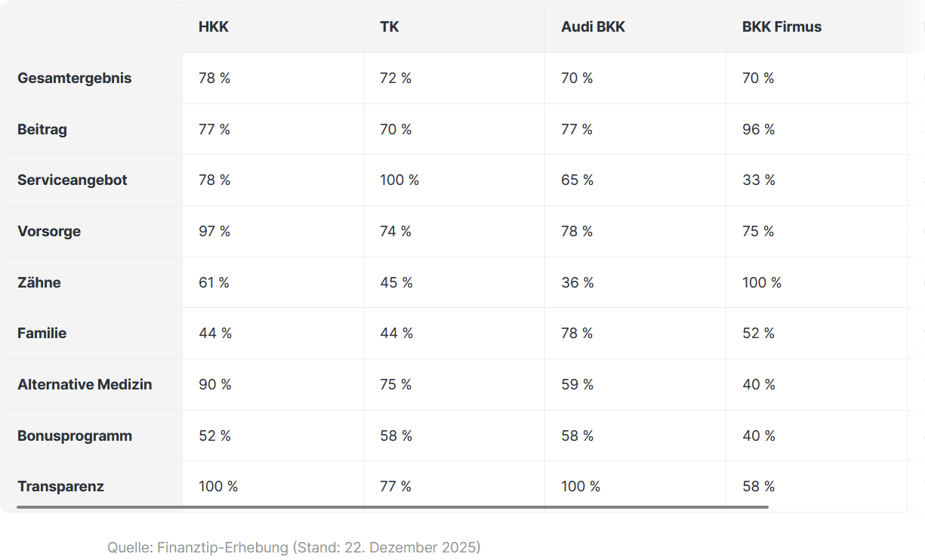Click TK's Serviceangebot value of 100 %
Screen dimensions: 925x560
tap(399, 180)
